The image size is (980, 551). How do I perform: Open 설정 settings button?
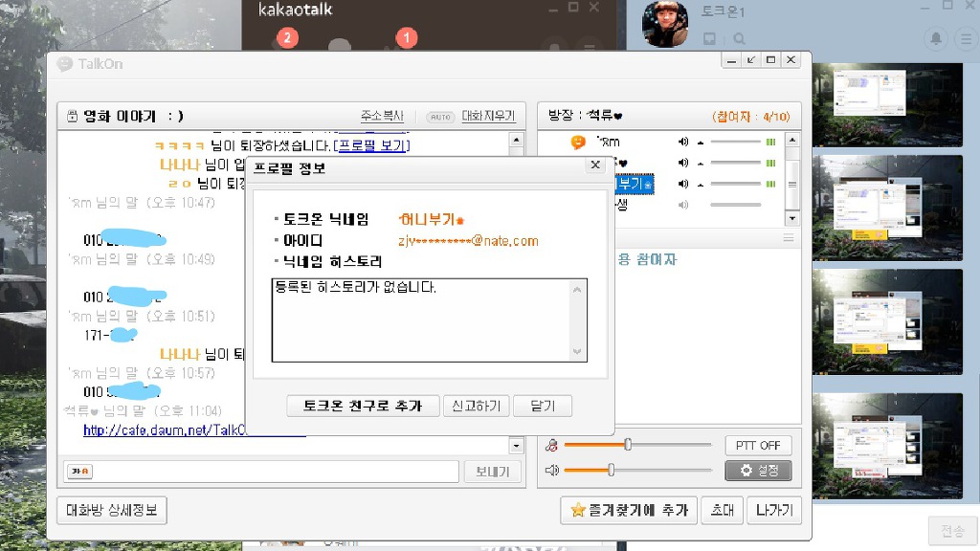point(758,471)
